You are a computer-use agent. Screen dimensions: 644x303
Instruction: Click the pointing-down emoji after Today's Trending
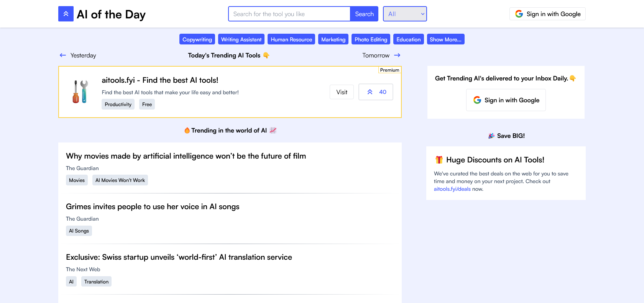click(266, 56)
